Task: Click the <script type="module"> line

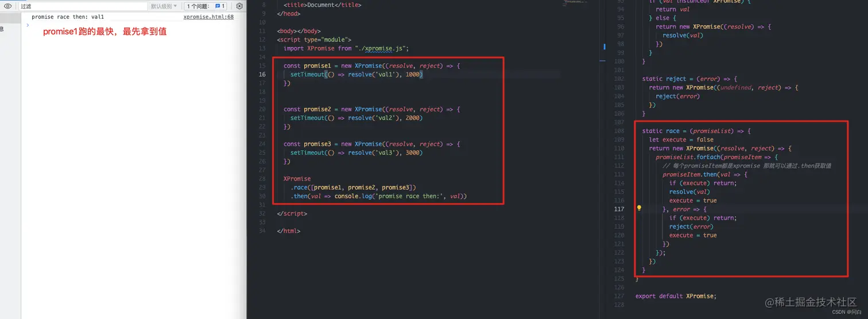Action: 313,40
